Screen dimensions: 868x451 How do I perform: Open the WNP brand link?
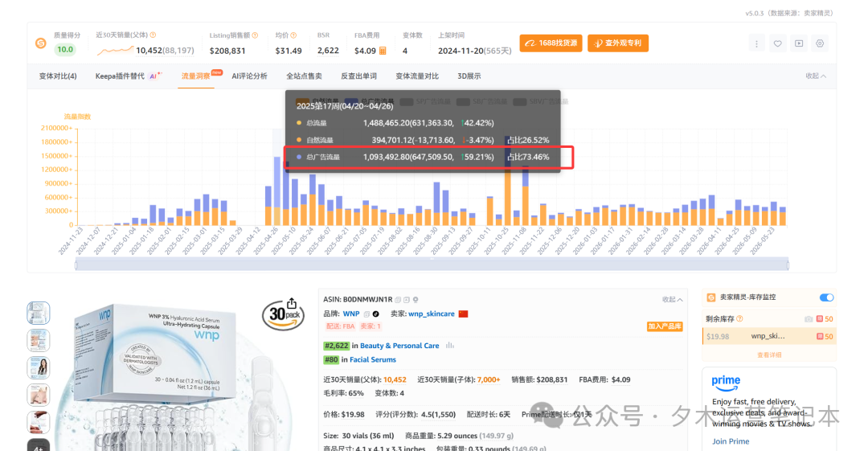pos(351,314)
